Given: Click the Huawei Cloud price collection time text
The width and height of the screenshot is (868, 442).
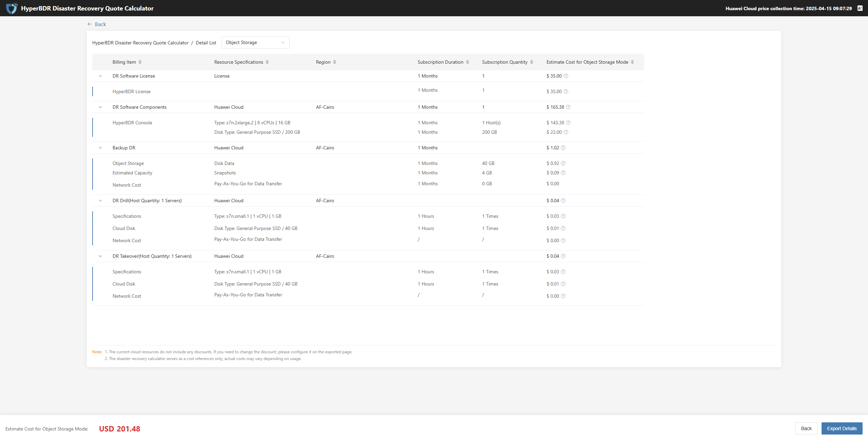Looking at the screenshot, I should (x=788, y=8).
